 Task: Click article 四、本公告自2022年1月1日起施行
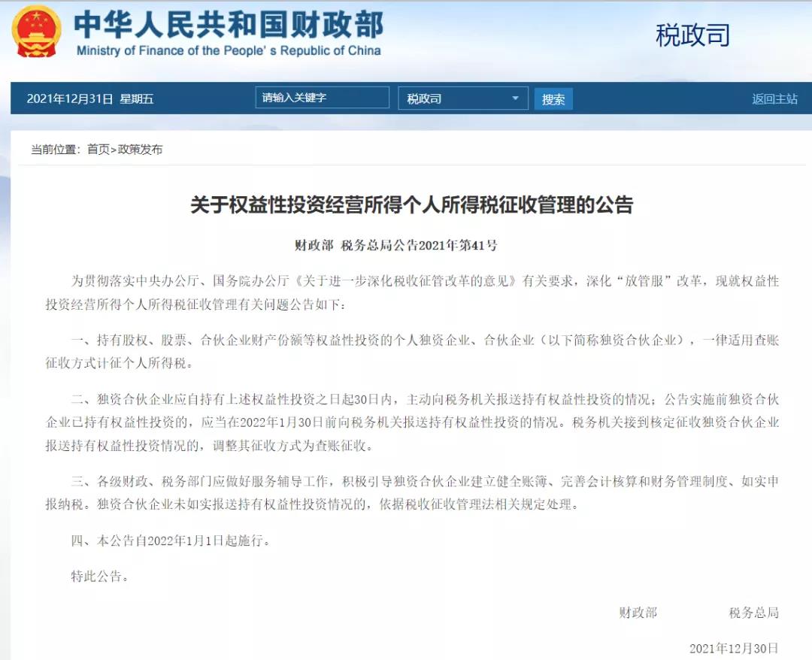[171, 541]
